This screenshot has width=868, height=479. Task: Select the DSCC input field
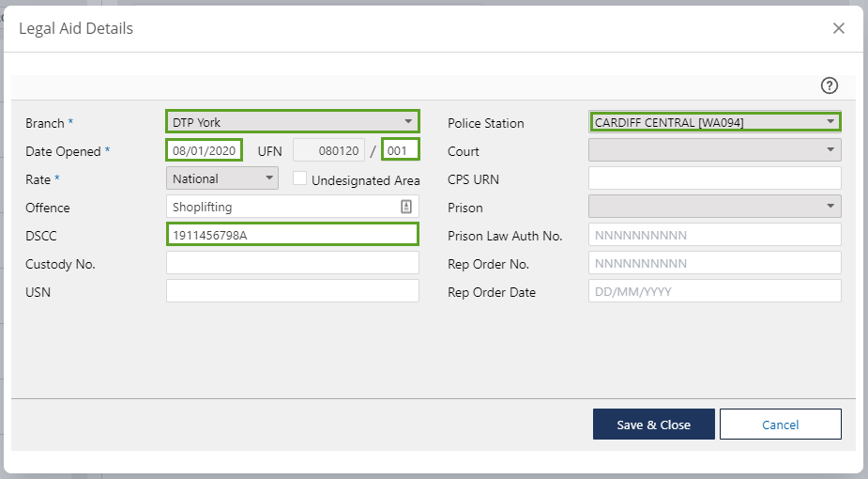tap(292, 235)
